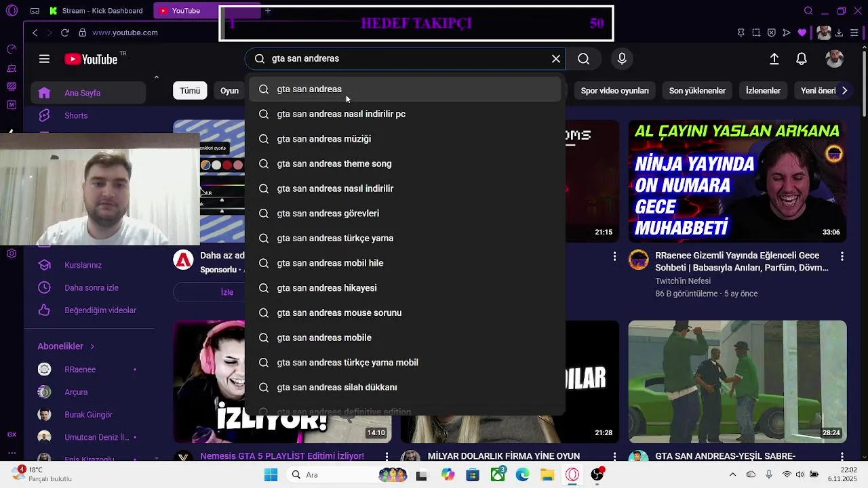Open ad blocker shield icon
868x488 pixels.
tap(772, 33)
